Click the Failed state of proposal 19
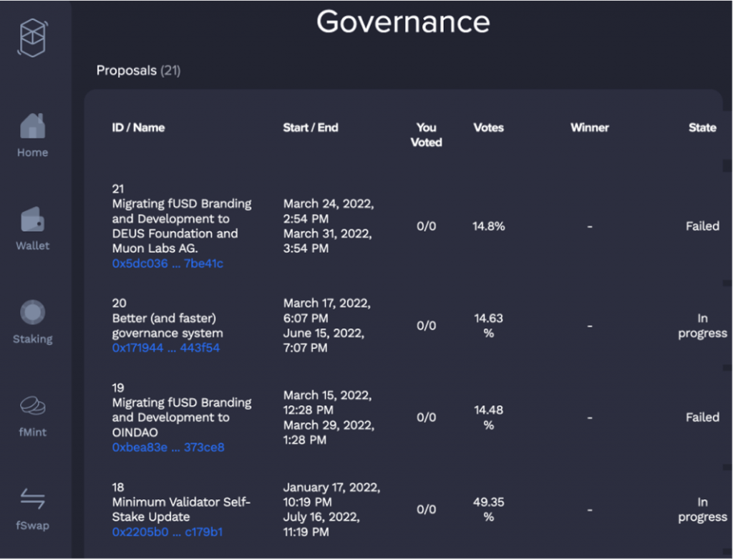The height and width of the screenshot is (560, 733). [x=702, y=417]
